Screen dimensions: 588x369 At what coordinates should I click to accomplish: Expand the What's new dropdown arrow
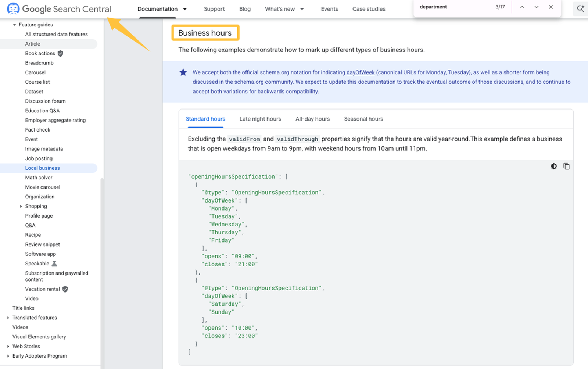point(302,9)
